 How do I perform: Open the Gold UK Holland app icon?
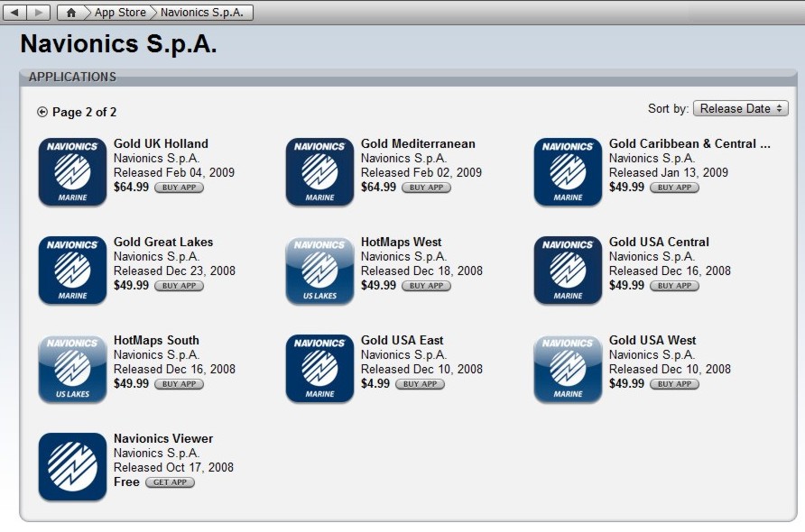click(72, 172)
